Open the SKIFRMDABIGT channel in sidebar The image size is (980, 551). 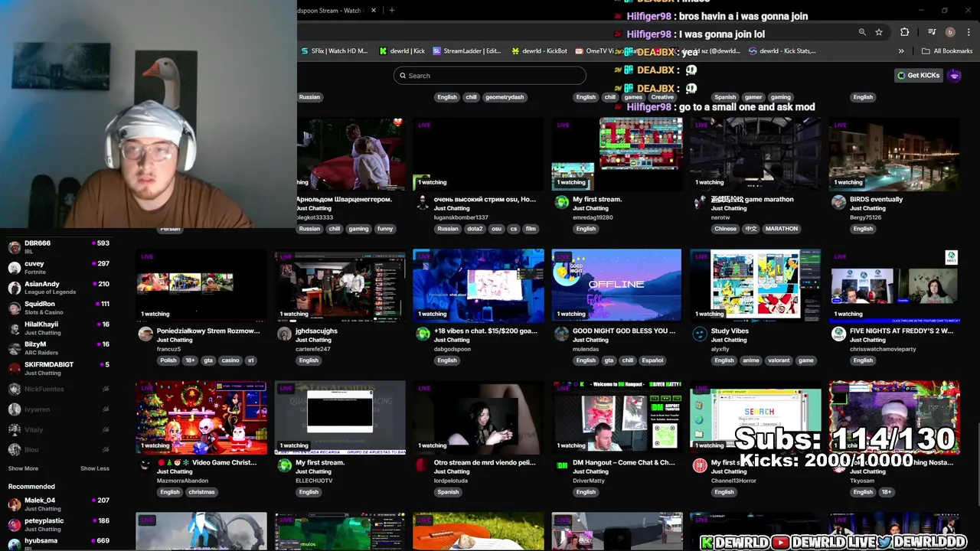click(58, 368)
